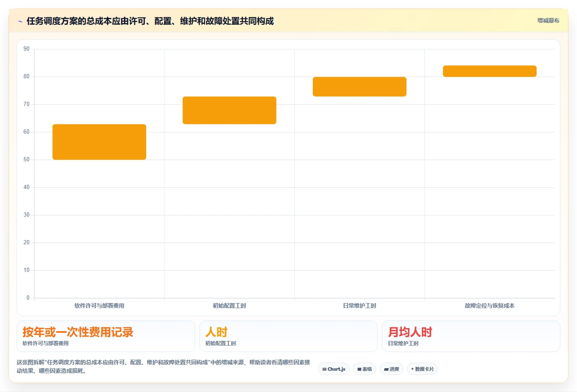Select the 初始配置工时 waterfall bar
Image resolution: width=577 pixels, height=392 pixels.
pos(229,110)
